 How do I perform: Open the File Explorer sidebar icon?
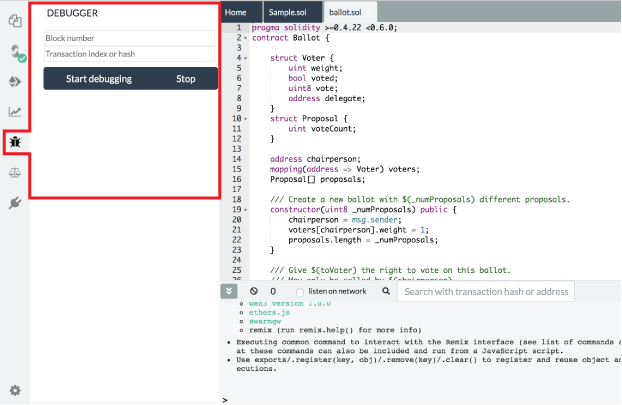click(15, 21)
